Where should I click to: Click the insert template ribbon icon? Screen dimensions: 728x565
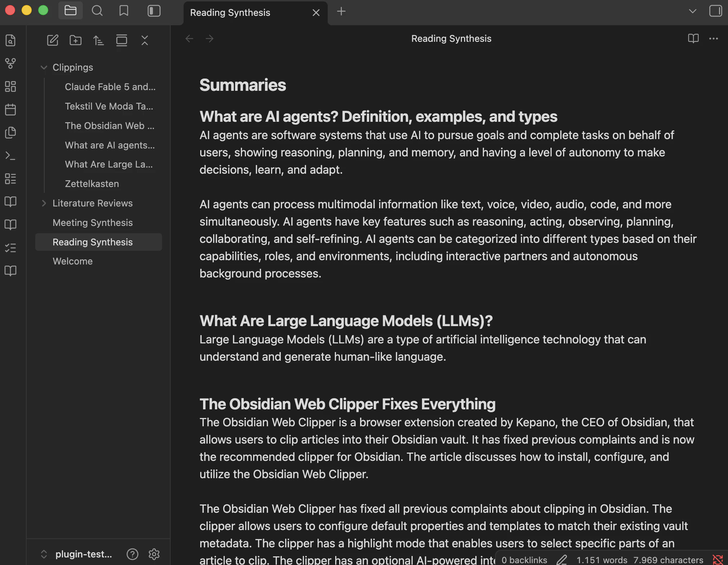coord(10,133)
